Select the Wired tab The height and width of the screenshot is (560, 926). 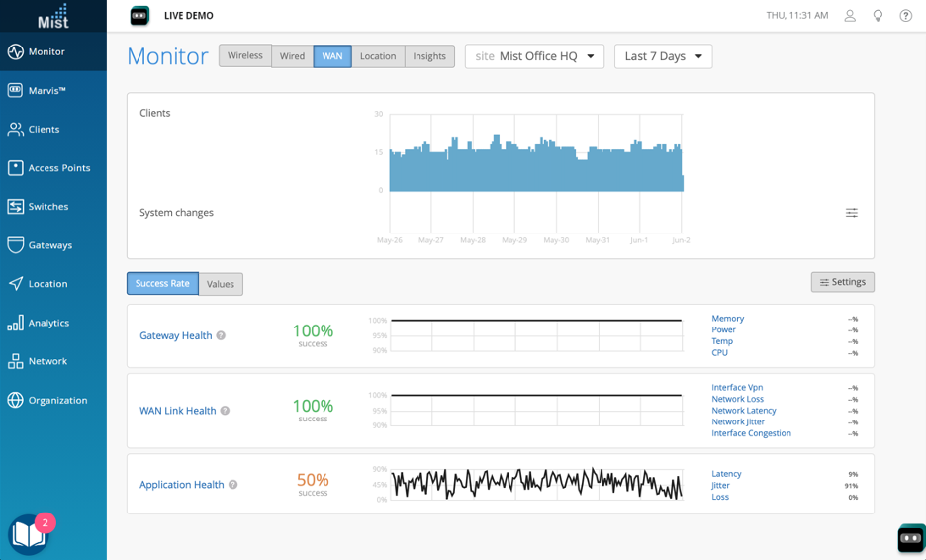pos(293,56)
